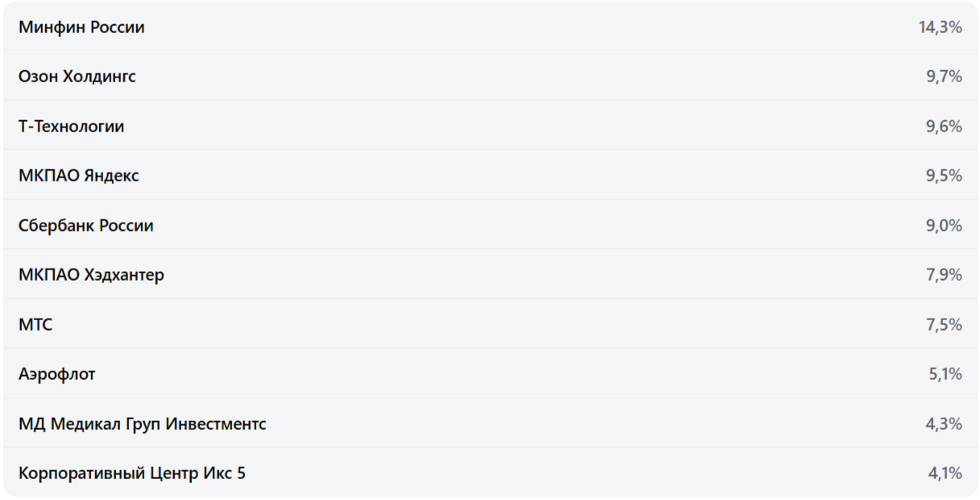Select the 5,1% Аэрофлот percentage
Screen dimensions: 980x500
pos(945,374)
